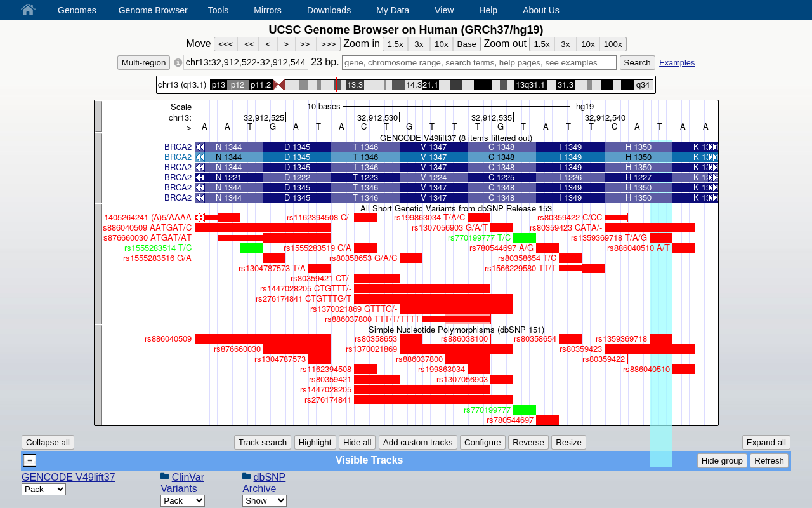The image size is (812, 508).
Task: Open the View menu
Action: click(x=444, y=10)
